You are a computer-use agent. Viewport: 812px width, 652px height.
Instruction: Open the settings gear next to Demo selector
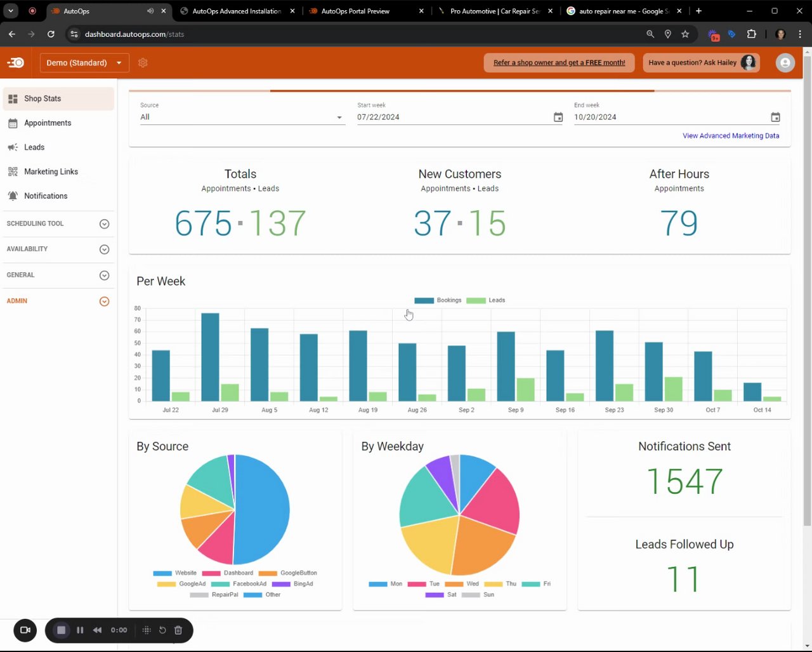coord(143,63)
